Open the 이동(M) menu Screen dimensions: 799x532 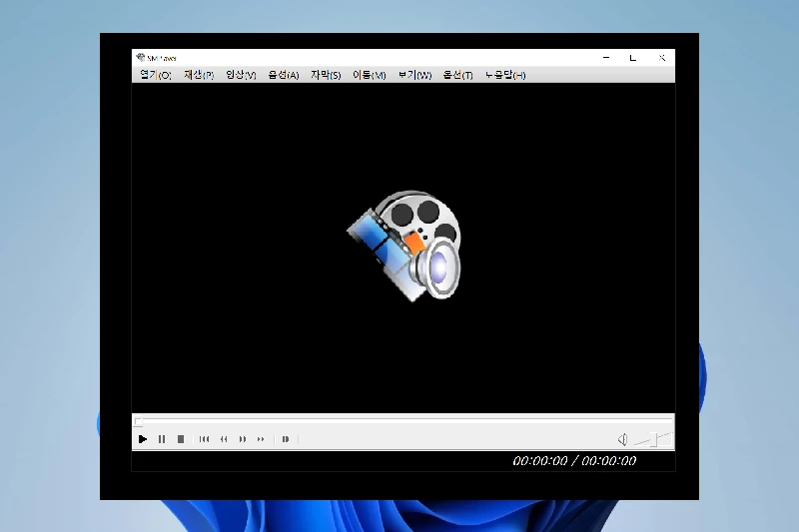click(x=370, y=75)
